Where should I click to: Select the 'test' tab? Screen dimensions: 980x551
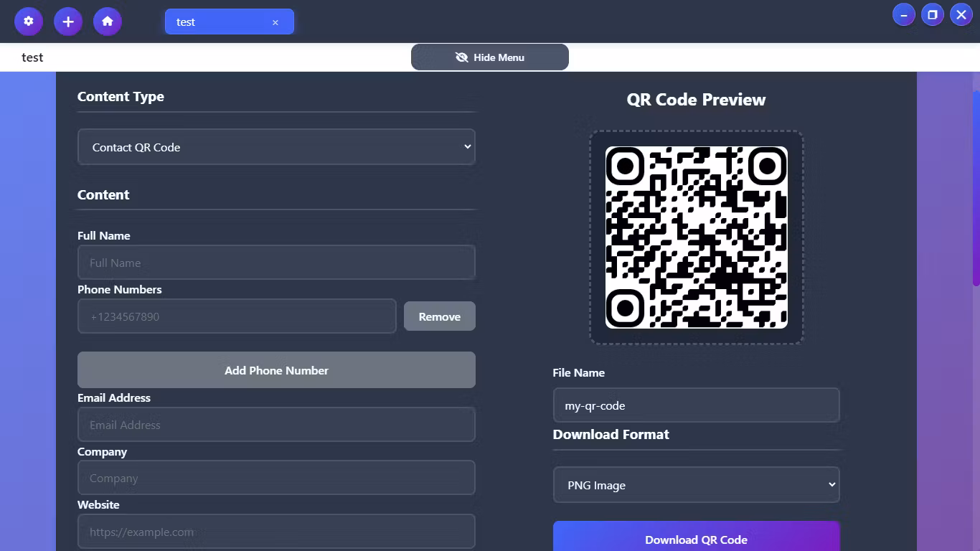[230, 22]
